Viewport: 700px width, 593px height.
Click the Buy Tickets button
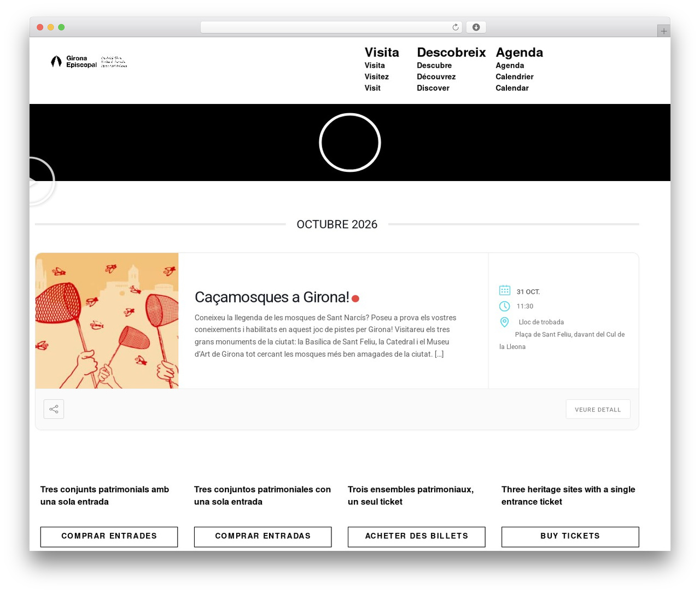coord(570,537)
